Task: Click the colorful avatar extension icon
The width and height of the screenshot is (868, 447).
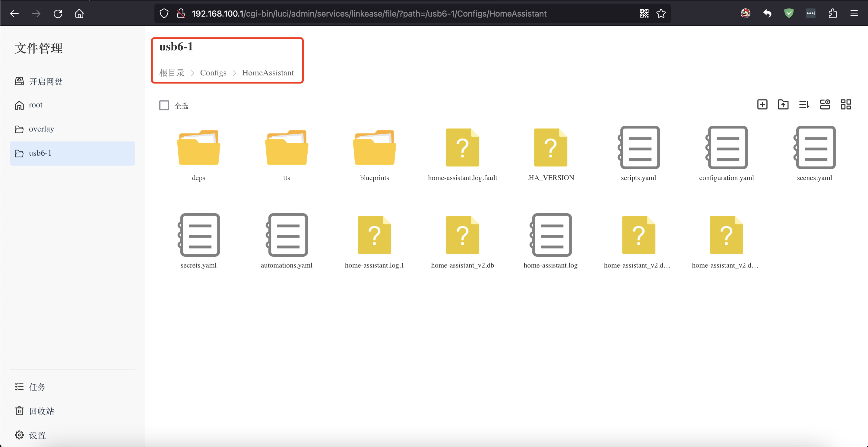Action: pyautogui.click(x=745, y=14)
